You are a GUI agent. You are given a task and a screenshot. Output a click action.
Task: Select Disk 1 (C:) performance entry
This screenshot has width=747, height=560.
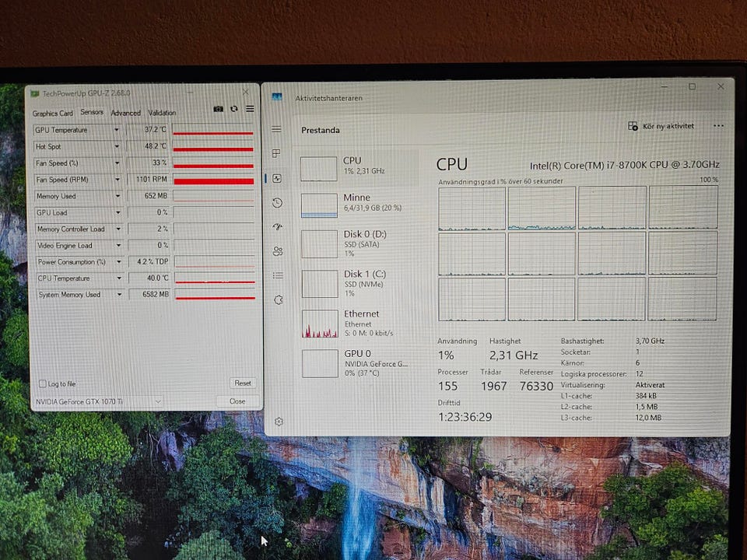click(358, 283)
